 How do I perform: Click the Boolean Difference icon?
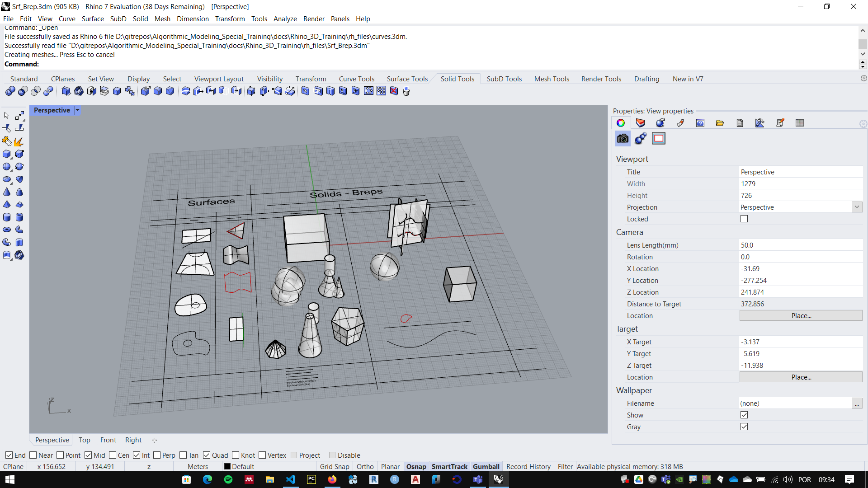[x=23, y=91]
